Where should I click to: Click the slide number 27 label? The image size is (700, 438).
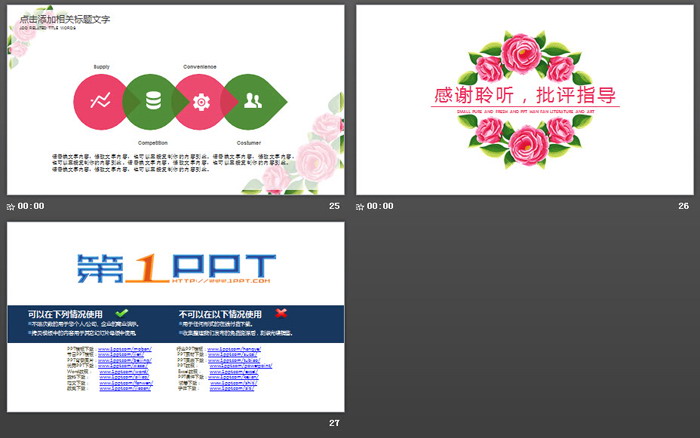[x=334, y=423]
